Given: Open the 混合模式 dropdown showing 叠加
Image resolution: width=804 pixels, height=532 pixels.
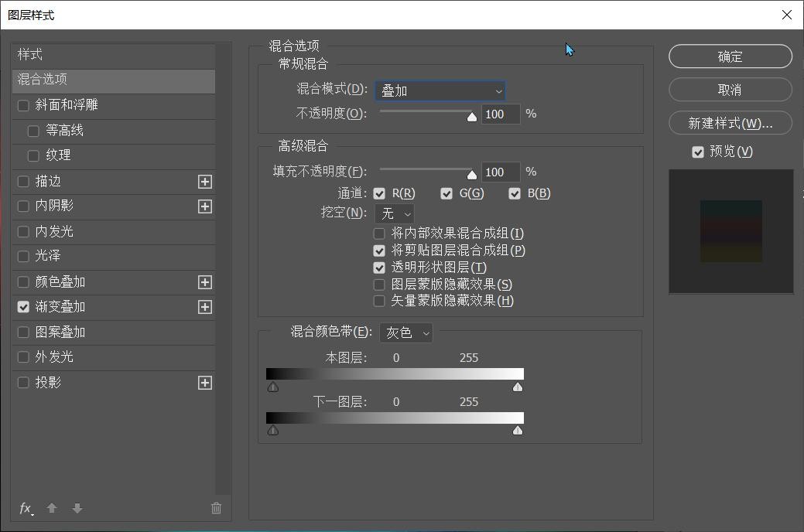Looking at the screenshot, I should (440, 90).
